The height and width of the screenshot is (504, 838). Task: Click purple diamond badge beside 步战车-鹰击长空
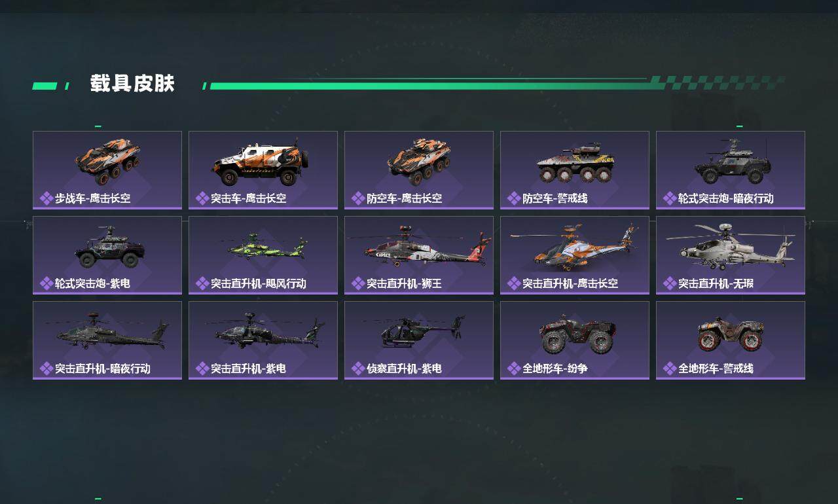pos(46,198)
